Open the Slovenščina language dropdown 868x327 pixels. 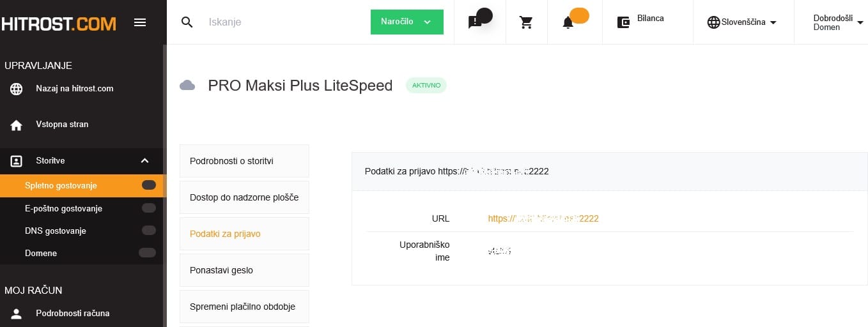click(742, 22)
